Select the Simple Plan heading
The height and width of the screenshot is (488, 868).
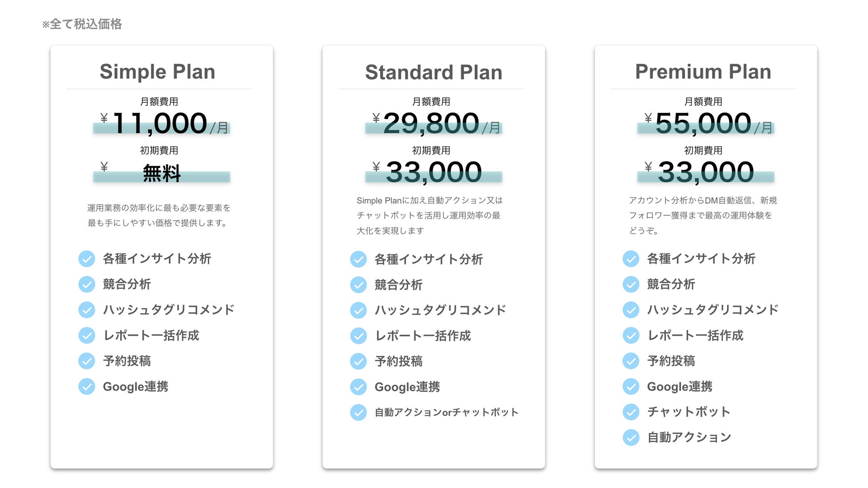[158, 72]
